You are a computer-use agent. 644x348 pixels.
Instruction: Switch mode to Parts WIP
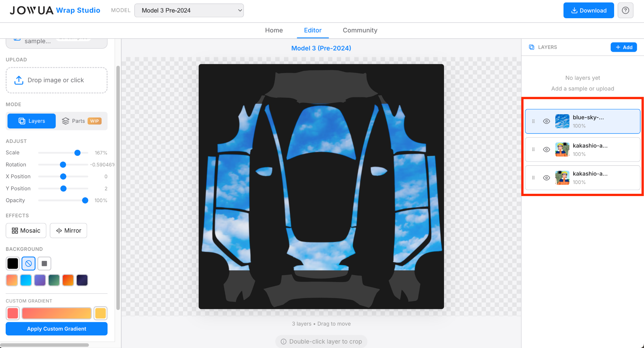pyautogui.click(x=81, y=121)
